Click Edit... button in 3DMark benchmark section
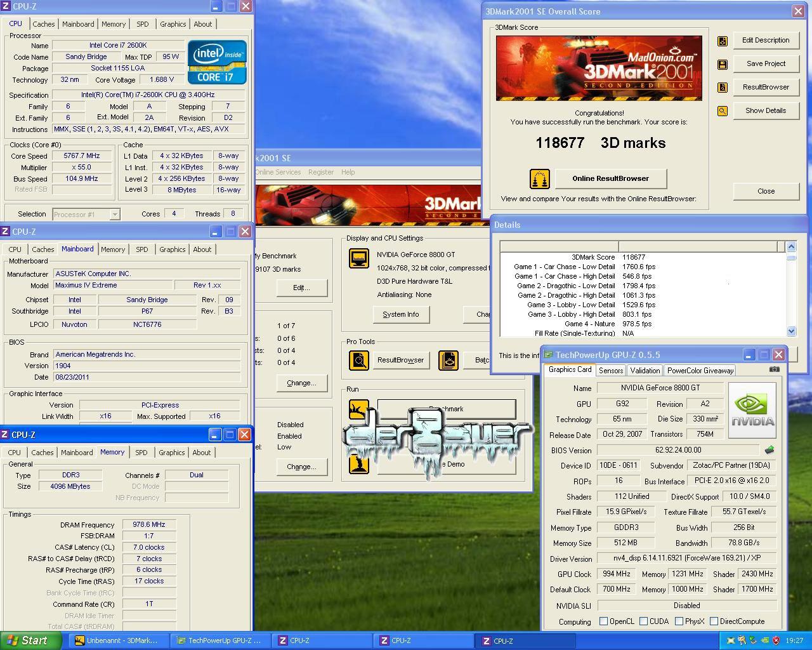 point(301,288)
